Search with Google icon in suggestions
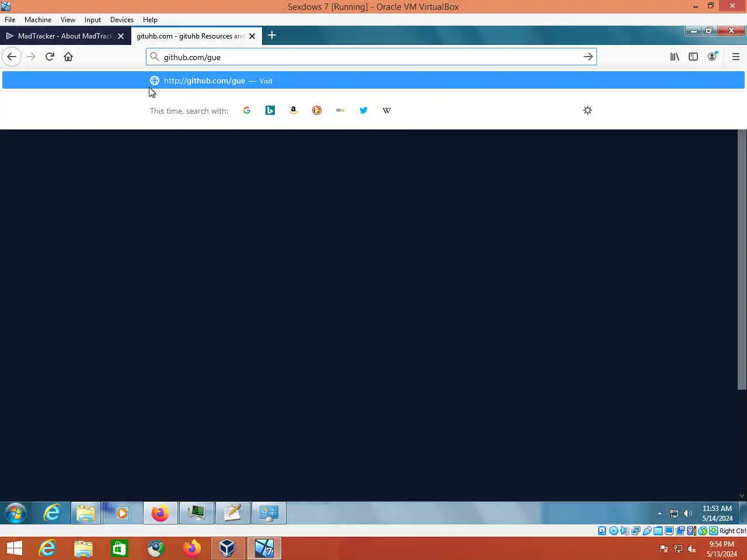This screenshot has width=747, height=560. coord(247,110)
